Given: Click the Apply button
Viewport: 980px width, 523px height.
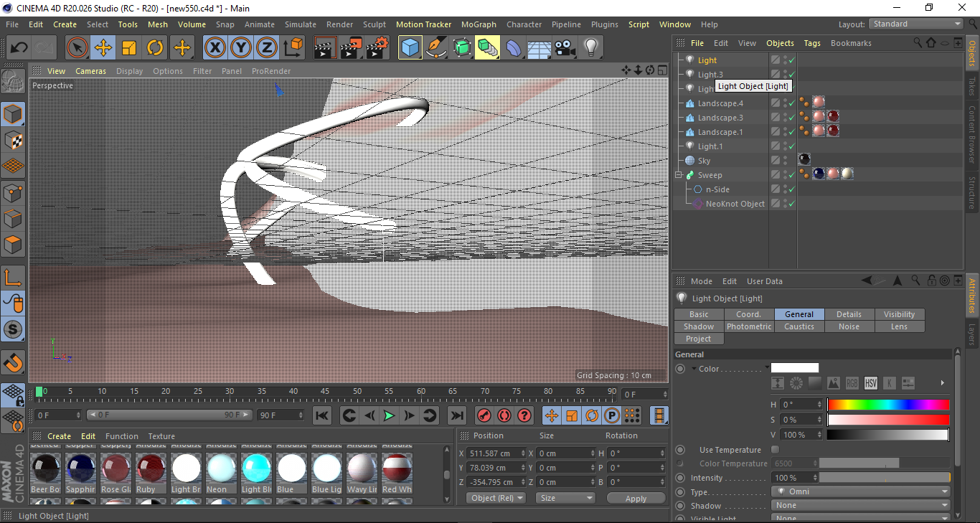Looking at the screenshot, I should pyautogui.click(x=636, y=498).
